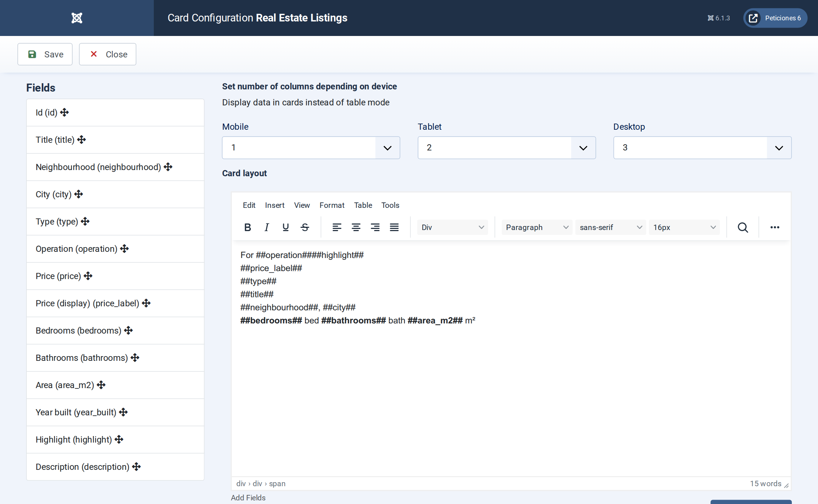Open the Mobile columns dropdown

point(311,148)
